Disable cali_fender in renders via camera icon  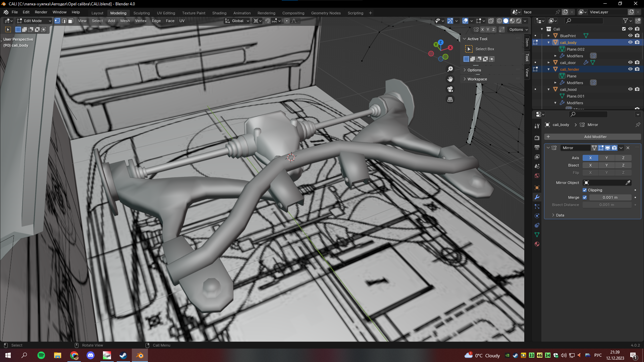637,69
